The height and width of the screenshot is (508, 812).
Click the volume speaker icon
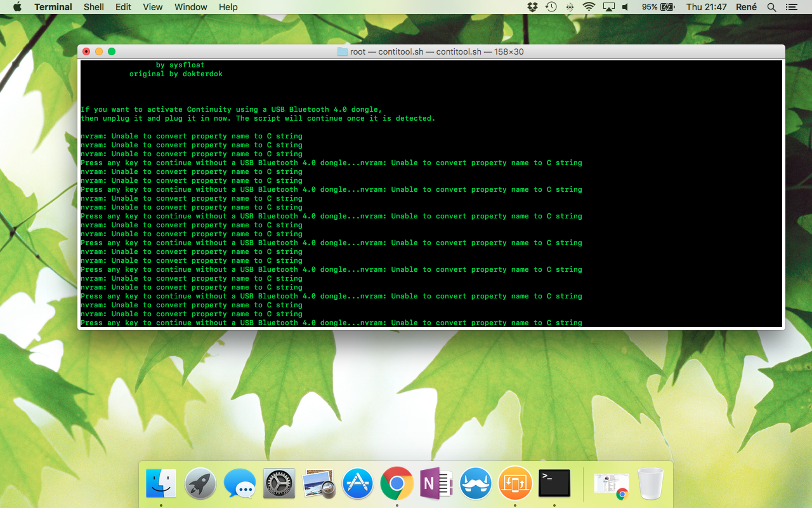click(625, 7)
